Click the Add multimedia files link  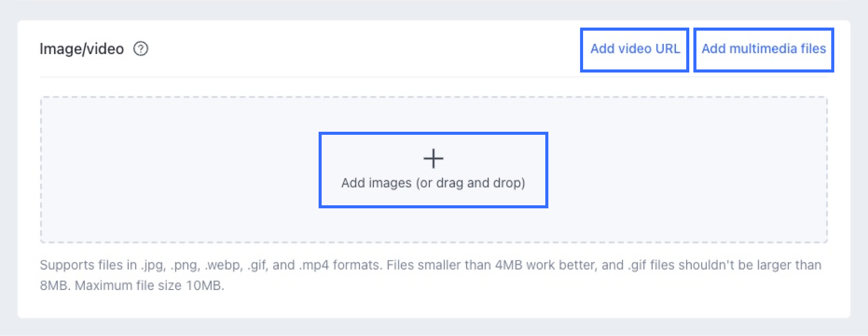point(763,49)
